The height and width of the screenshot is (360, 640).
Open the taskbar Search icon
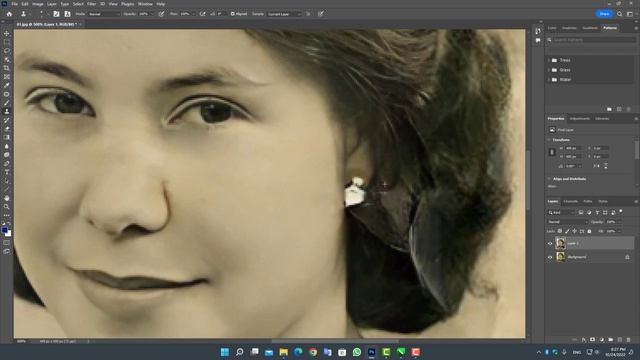240,352
